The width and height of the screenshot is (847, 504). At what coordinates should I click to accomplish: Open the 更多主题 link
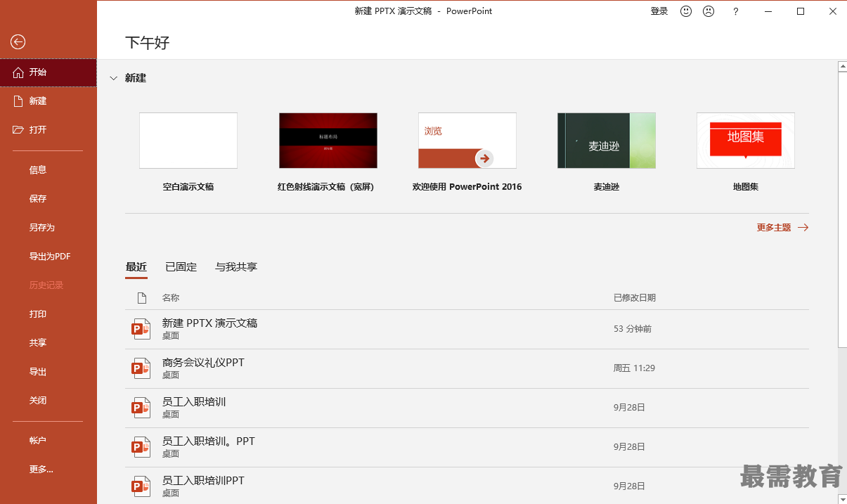[774, 228]
